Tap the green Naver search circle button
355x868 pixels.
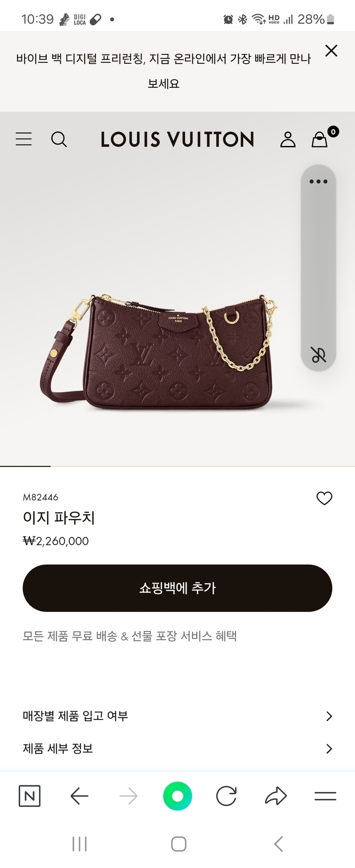point(177,796)
